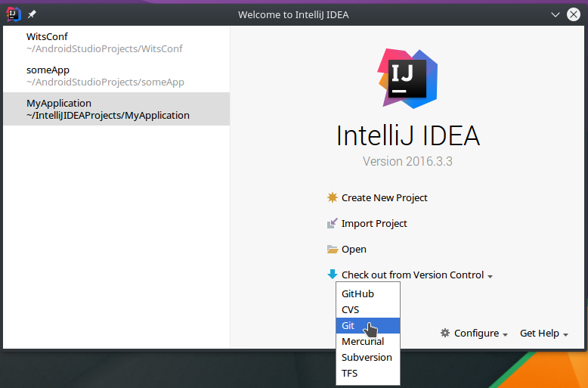Close the Welcome to IntelliJ IDEA window
588x388 pixels.
[x=574, y=14]
